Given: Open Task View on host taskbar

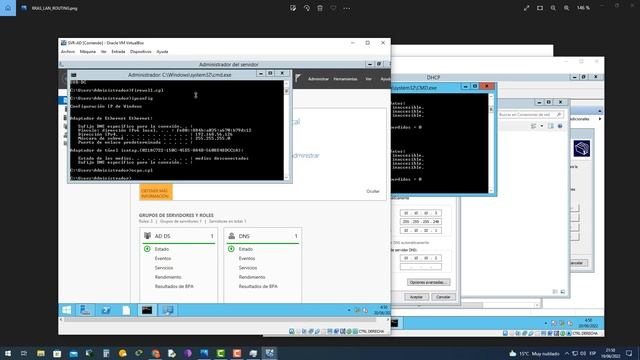Looking at the screenshot, I should tap(24, 353).
